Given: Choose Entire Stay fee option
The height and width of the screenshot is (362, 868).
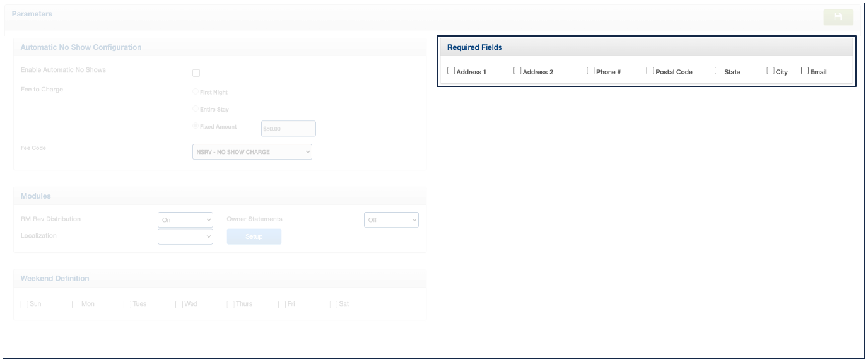Looking at the screenshot, I should 196,109.
